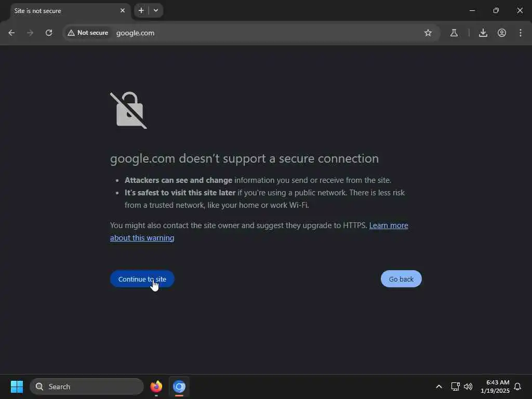Show hidden icons tray chevron

click(x=438, y=387)
